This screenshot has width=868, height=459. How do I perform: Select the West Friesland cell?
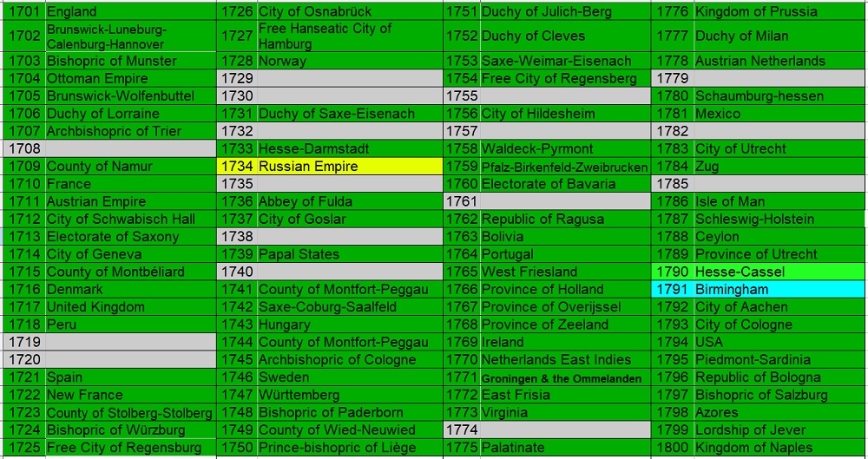(x=565, y=272)
